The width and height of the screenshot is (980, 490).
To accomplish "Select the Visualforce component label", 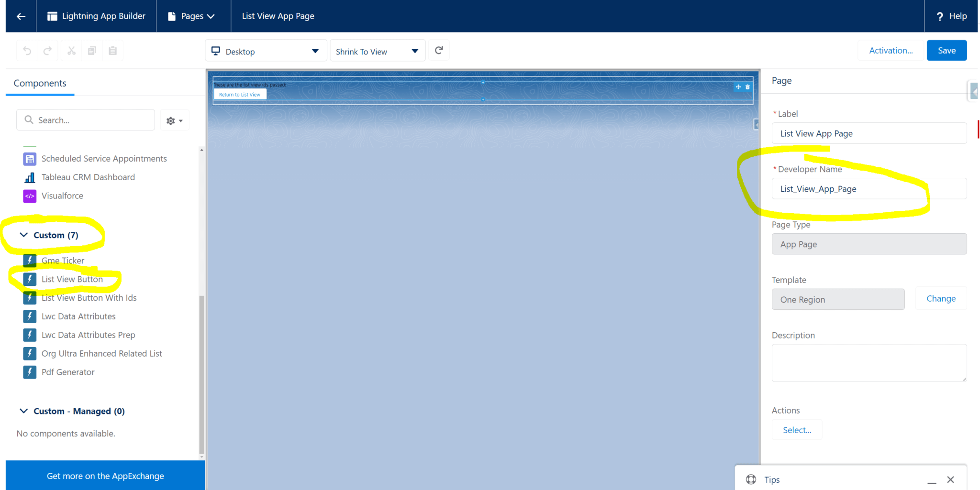I will click(62, 196).
